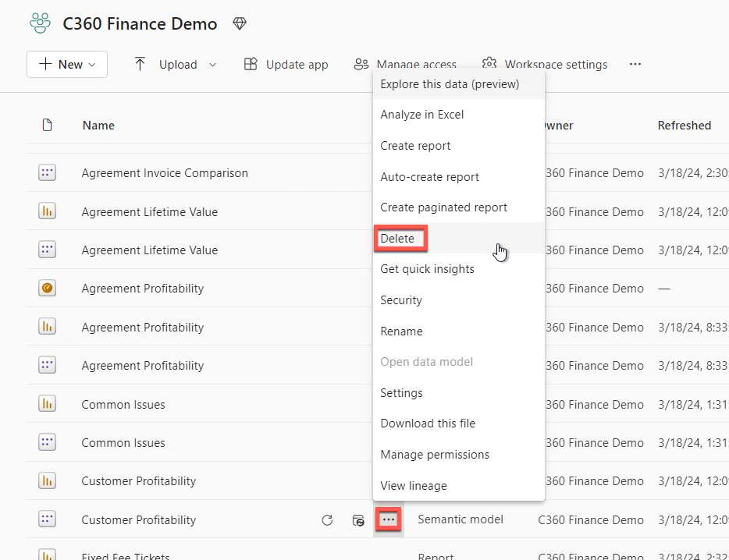Image resolution: width=729 pixels, height=560 pixels.
Task: Select the Common Issues report icon
Action: tap(48, 404)
